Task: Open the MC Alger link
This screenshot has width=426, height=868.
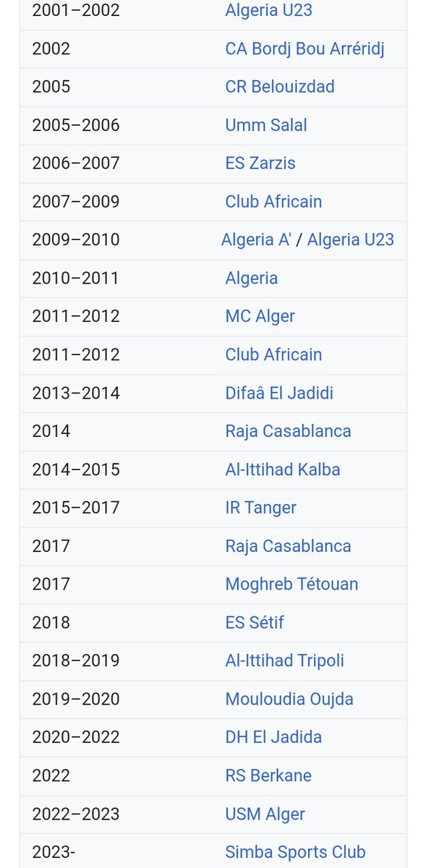Action: pos(260,317)
